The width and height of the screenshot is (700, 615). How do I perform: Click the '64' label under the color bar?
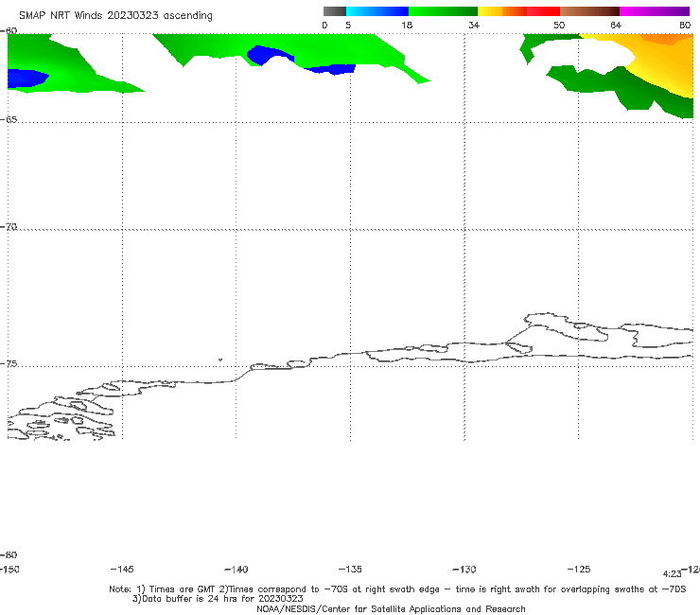(x=616, y=25)
